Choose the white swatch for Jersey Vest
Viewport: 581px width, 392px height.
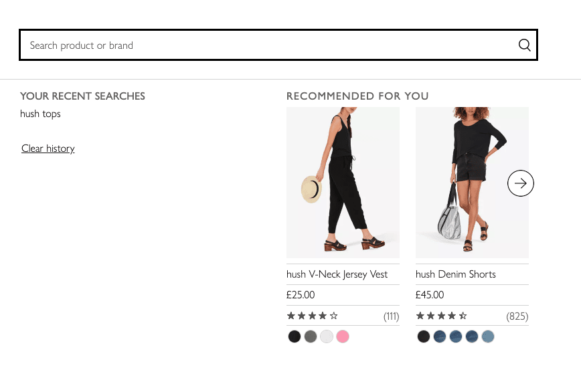pyautogui.click(x=327, y=336)
